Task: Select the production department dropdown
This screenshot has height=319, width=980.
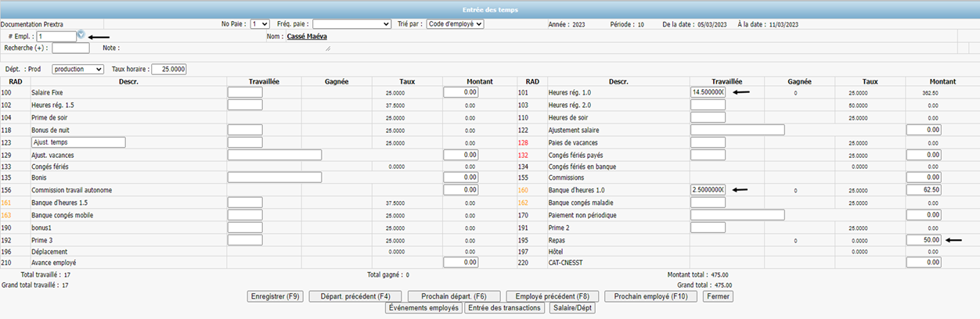Action: pyautogui.click(x=77, y=69)
